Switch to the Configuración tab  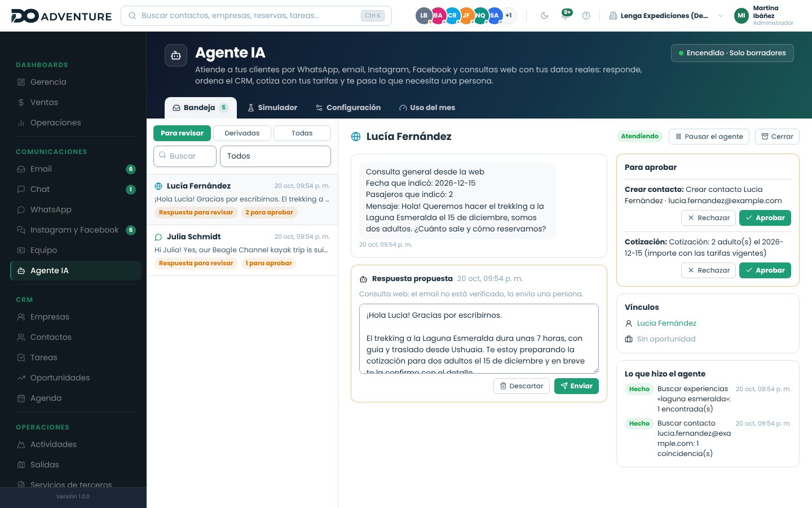click(x=348, y=108)
